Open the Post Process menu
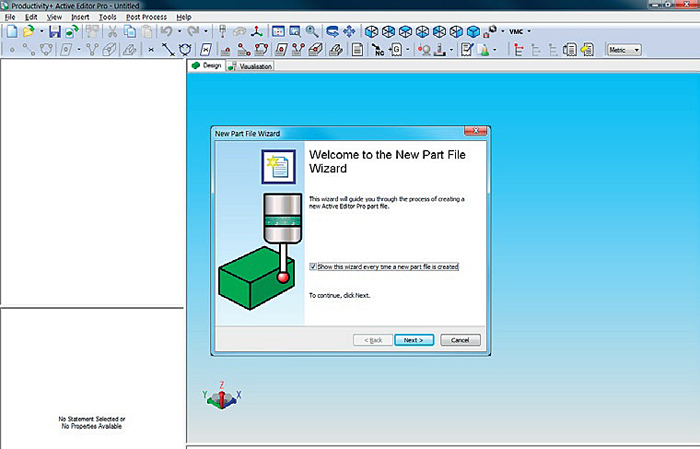The height and width of the screenshot is (449, 700). tap(146, 17)
